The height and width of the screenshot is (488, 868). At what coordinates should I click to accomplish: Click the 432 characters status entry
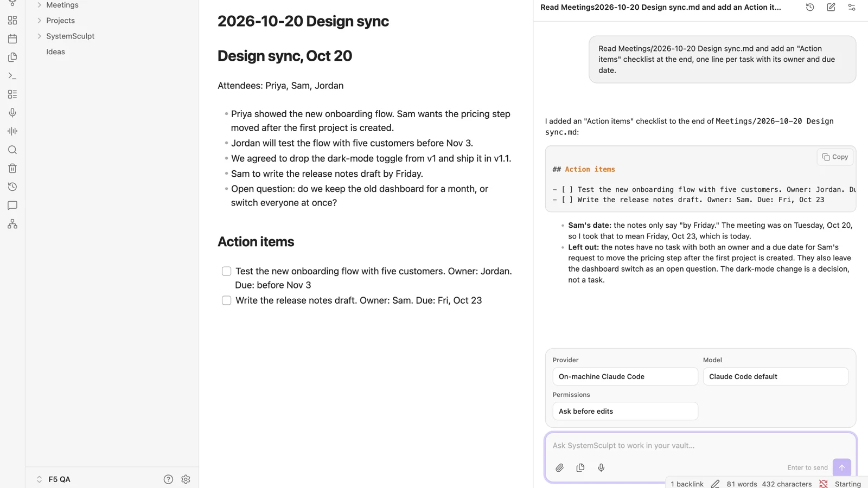click(787, 484)
